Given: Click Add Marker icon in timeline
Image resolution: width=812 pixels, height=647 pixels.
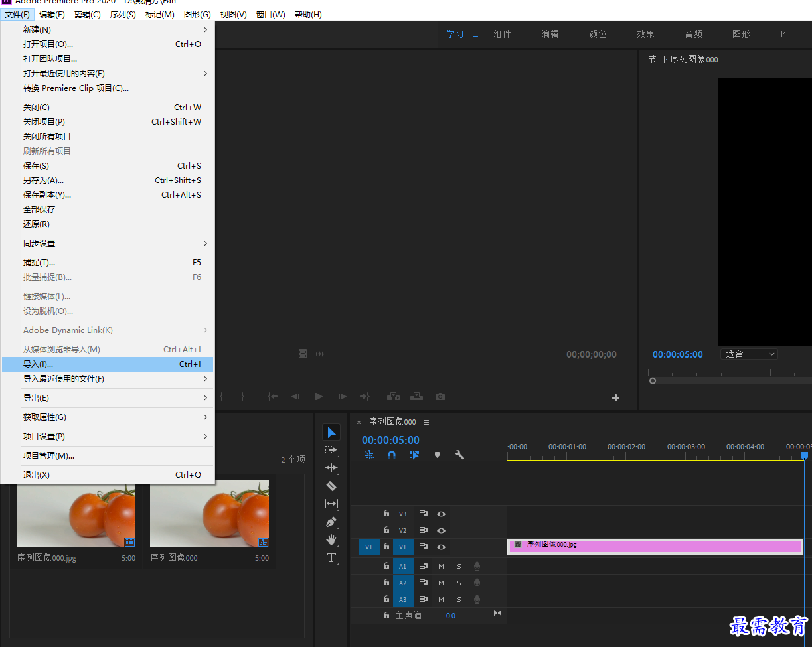Looking at the screenshot, I should [437, 455].
